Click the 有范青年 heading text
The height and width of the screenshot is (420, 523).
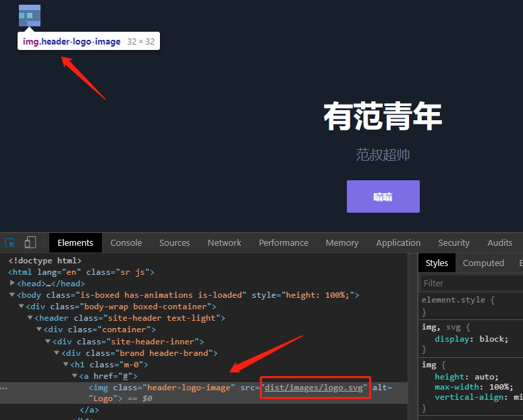tap(383, 117)
